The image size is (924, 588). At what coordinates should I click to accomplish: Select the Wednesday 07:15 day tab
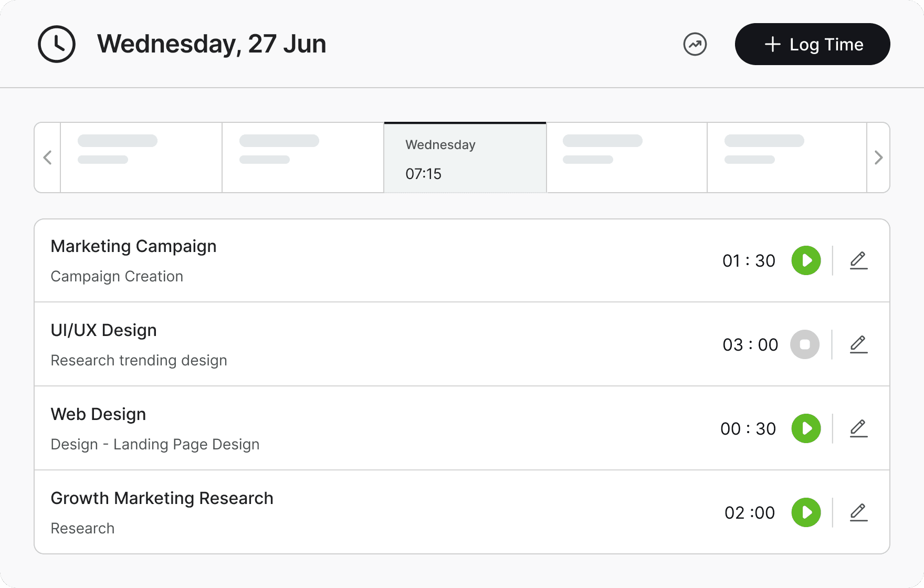[465, 157]
